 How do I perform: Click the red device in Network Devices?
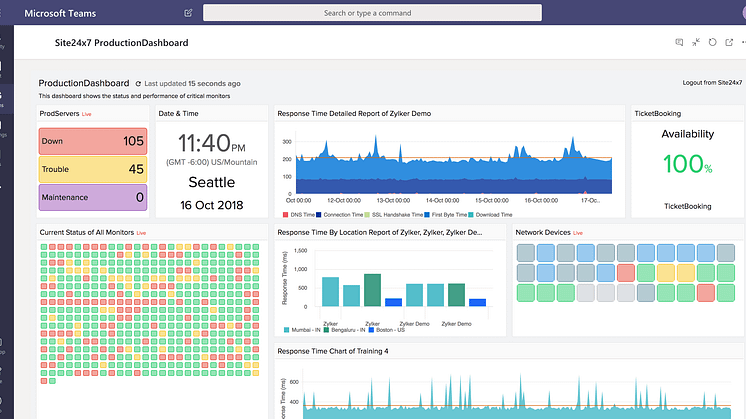click(x=624, y=272)
